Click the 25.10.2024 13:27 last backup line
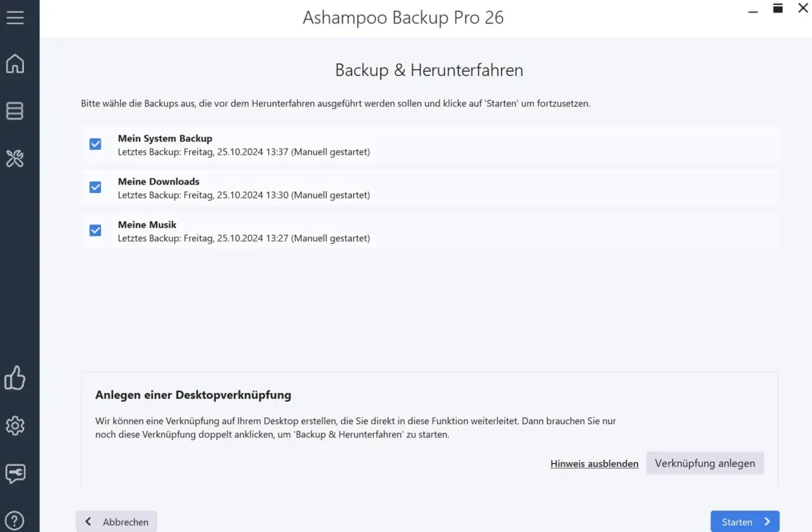812x532 pixels. [x=244, y=239]
